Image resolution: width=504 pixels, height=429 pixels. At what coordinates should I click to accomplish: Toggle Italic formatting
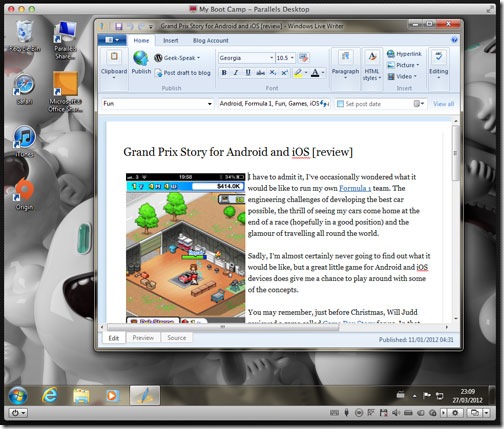point(236,73)
